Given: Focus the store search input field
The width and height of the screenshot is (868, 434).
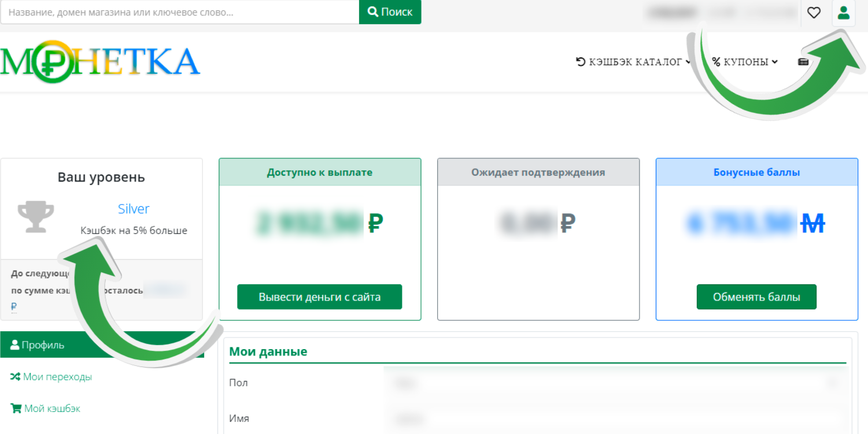Looking at the screenshot, I should (x=180, y=12).
